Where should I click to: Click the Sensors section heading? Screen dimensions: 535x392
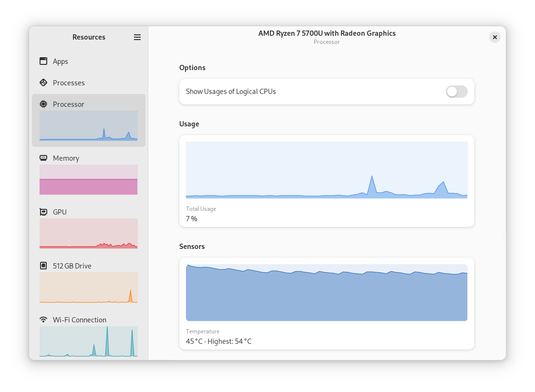192,247
